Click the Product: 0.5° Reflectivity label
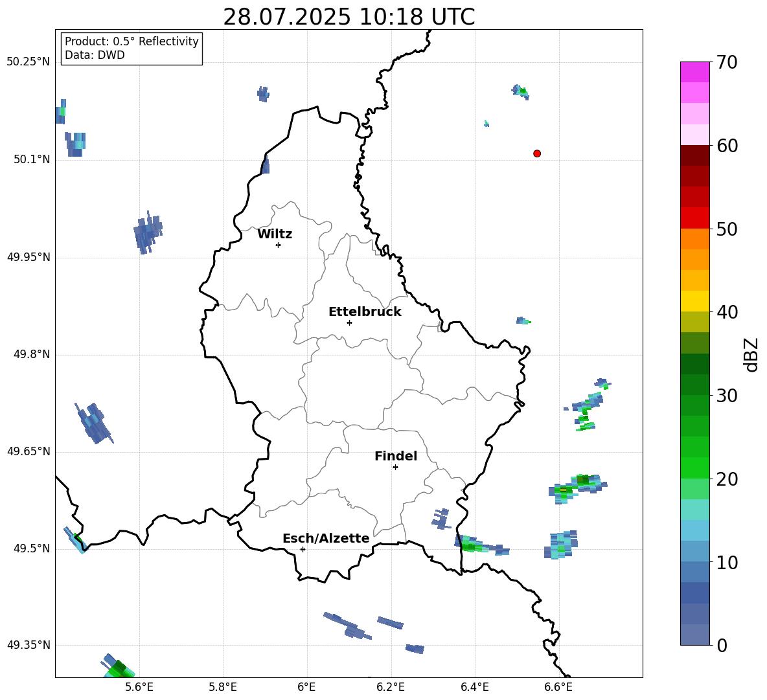Image resolution: width=767 pixels, height=700 pixels. [132, 41]
